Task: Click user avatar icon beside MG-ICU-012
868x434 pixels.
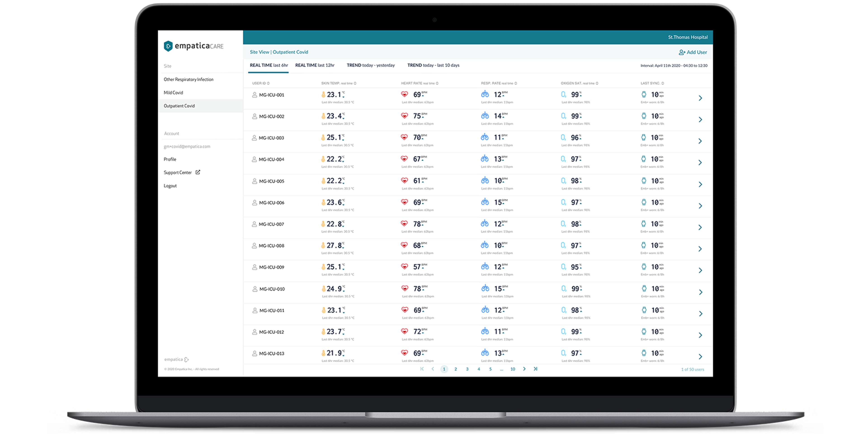Action: 255,332
